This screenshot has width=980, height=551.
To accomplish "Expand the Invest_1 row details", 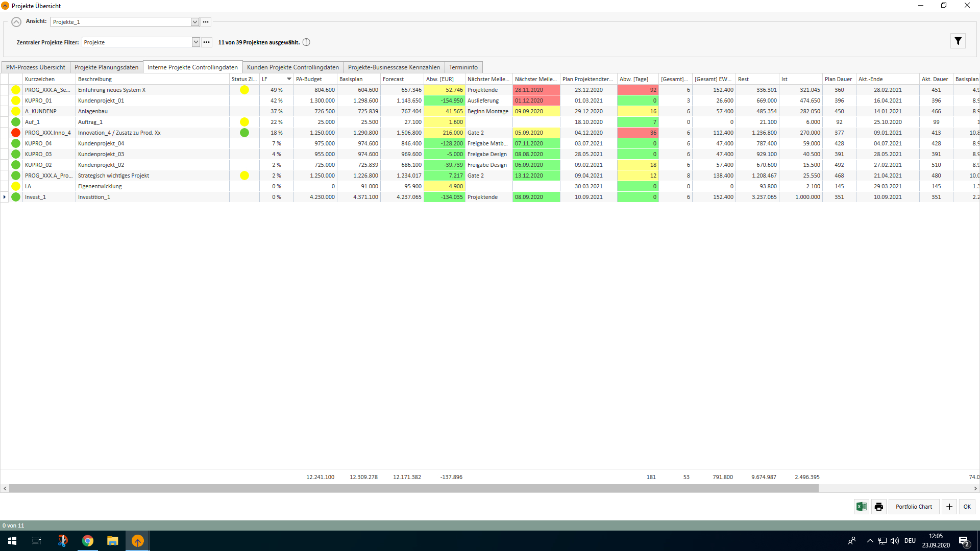I will click(5, 197).
